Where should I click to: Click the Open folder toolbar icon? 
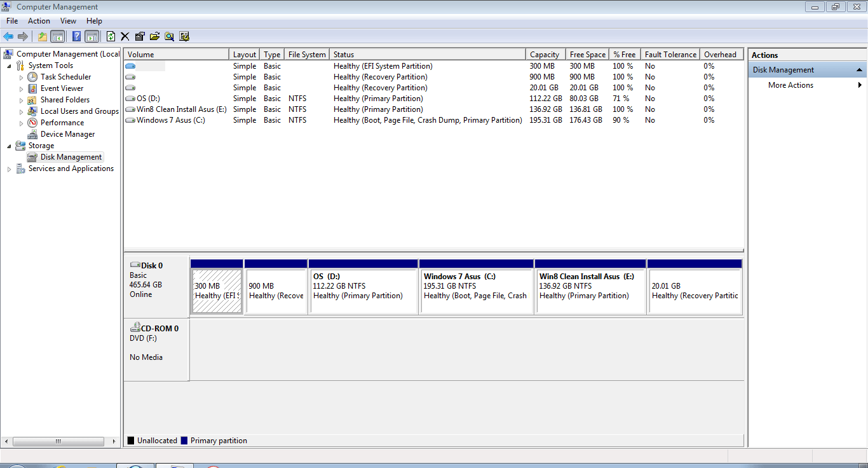pyautogui.click(x=154, y=36)
